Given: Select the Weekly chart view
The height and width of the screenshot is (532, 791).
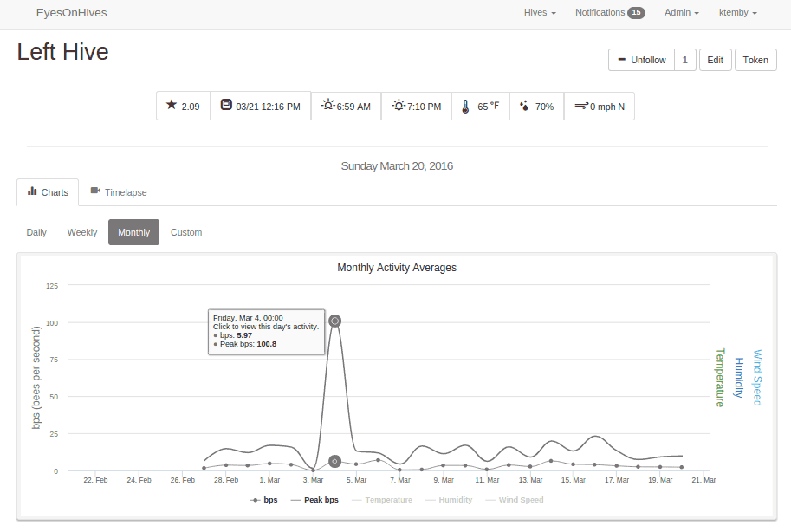Looking at the screenshot, I should (82, 232).
